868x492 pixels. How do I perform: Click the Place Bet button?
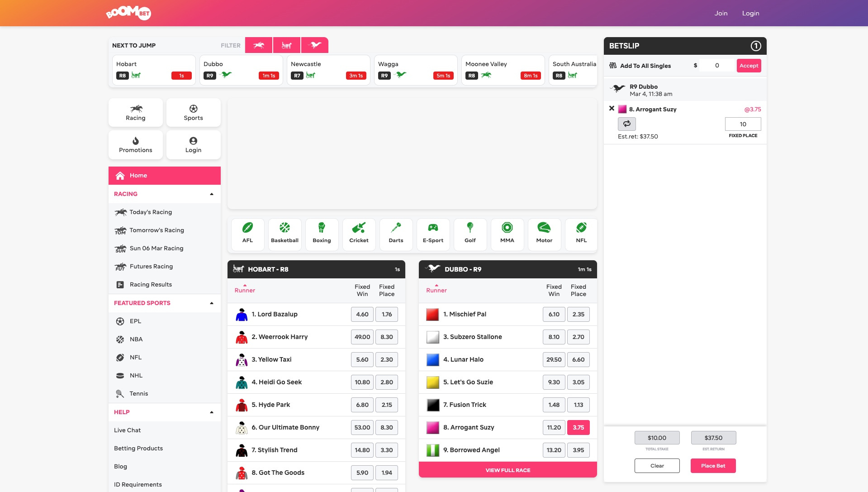[713, 466]
